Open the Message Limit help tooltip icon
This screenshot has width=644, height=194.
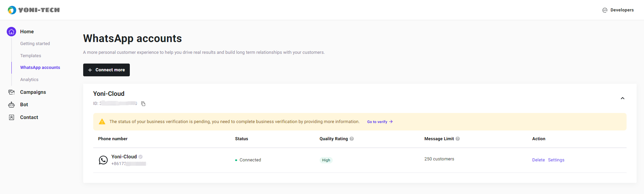tap(458, 139)
